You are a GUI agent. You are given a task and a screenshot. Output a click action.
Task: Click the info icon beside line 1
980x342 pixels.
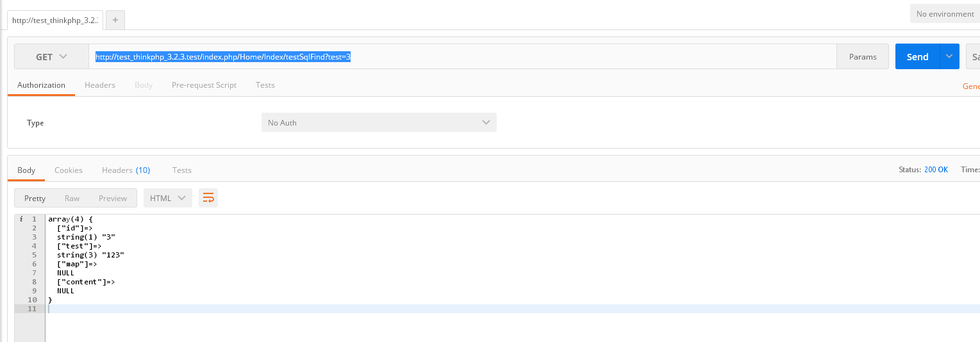tap(21, 219)
